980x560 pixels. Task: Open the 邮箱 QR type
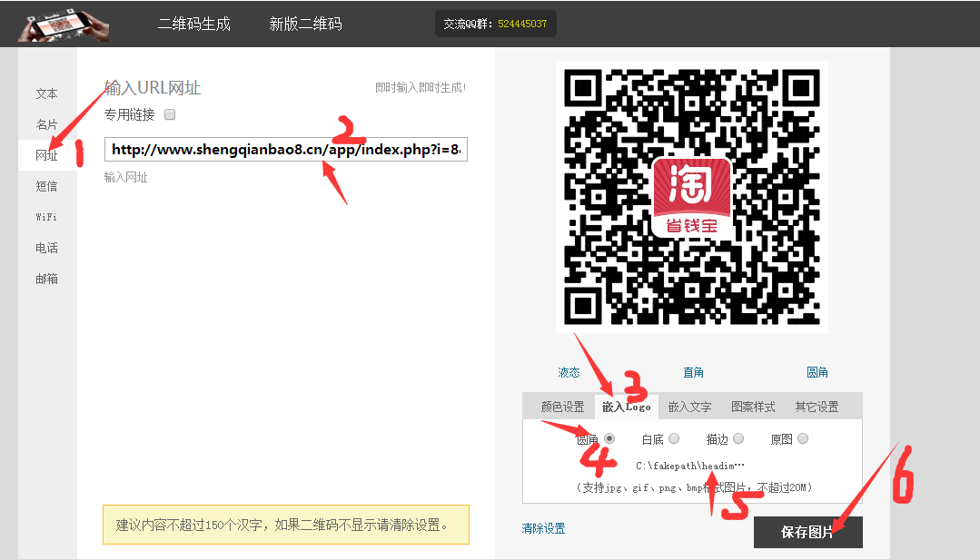pyautogui.click(x=46, y=279)
